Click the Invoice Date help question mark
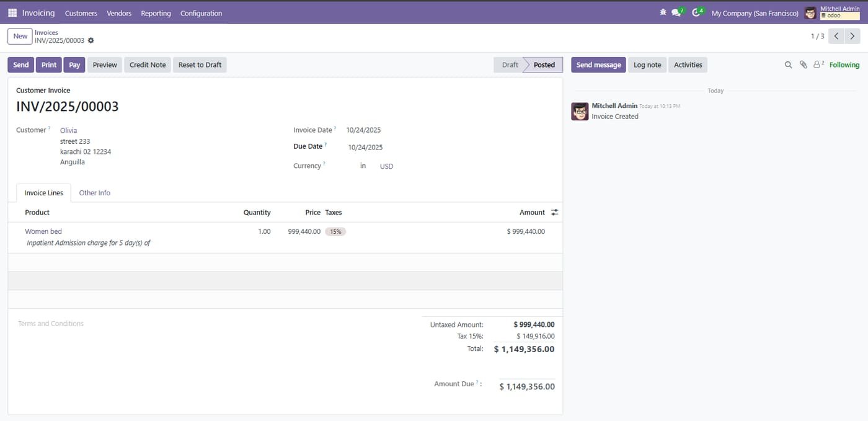This screenshot has width=868, height=421. (x=335, y=128)
